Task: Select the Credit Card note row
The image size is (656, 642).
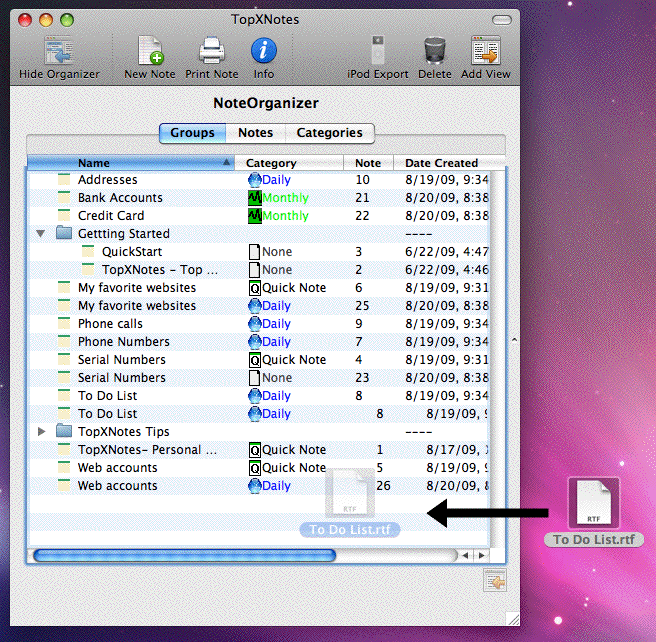Action: (x=259, y=216)
